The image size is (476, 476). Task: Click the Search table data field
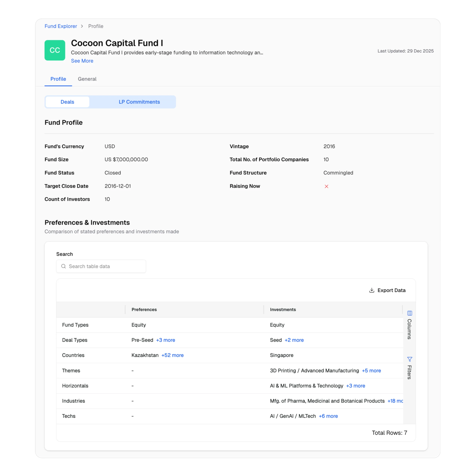click(x=101, y=266)
